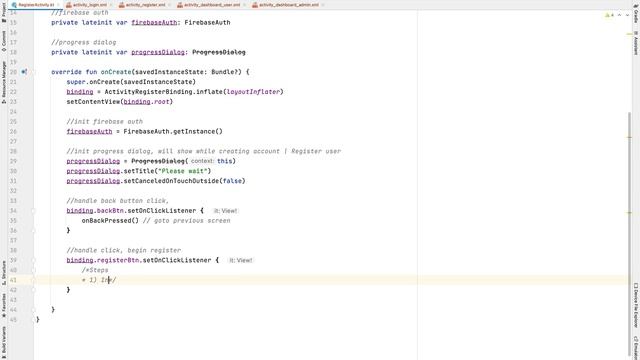Click 'progressDialog' variable declaration on line 18
Screen dimensions: 640x360
[158, 52]
